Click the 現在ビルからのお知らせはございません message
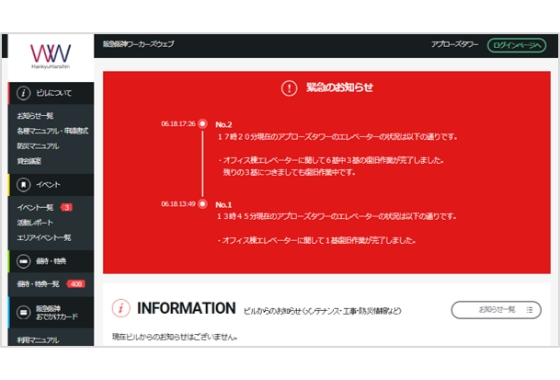Screen dimensions: 560x380 pos(175,337)
